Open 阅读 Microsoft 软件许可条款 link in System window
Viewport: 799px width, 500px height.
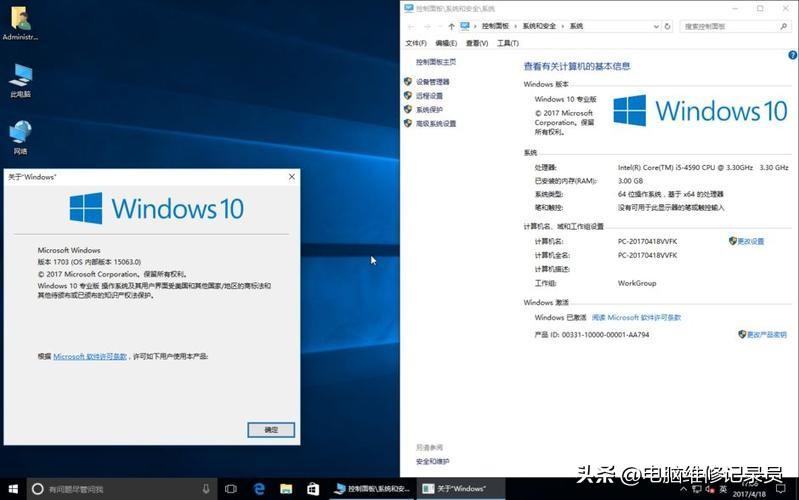(x=636, y=318)
